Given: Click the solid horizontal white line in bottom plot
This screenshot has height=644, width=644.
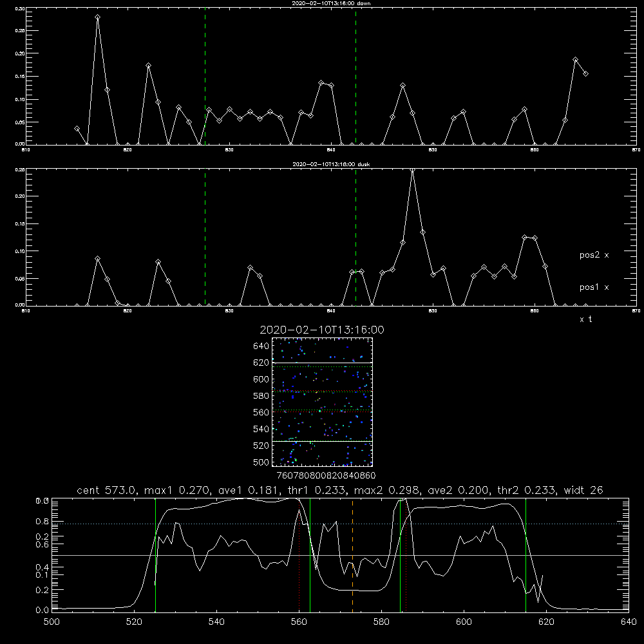Looking at the screenshot, I should click(x=340, y=555).
